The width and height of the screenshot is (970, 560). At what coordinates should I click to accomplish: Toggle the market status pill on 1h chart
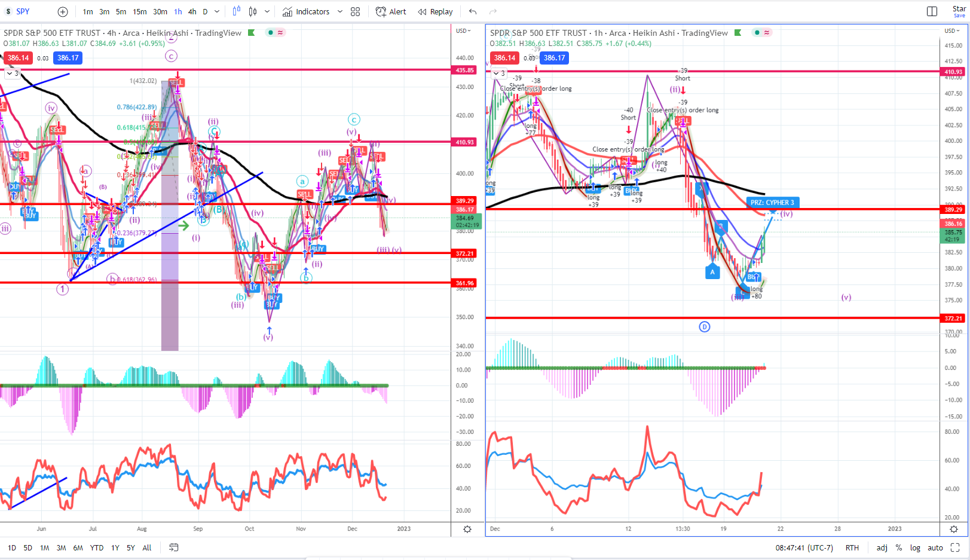[x=763, y=33]
